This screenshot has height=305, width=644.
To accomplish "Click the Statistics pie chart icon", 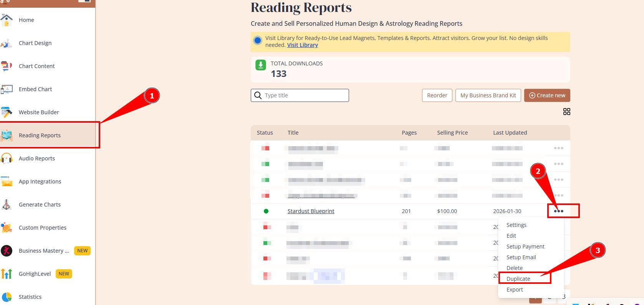I will [x=7, y=297].
